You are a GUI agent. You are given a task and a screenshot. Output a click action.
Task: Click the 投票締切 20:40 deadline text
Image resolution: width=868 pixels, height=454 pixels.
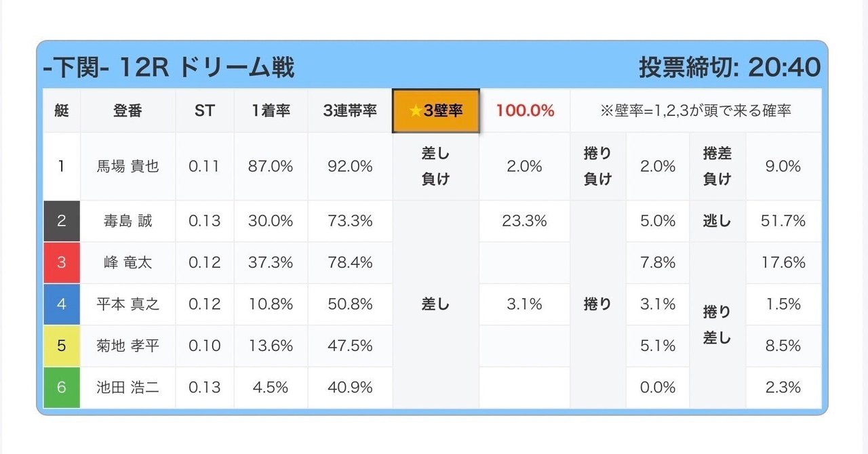(729, 68)
